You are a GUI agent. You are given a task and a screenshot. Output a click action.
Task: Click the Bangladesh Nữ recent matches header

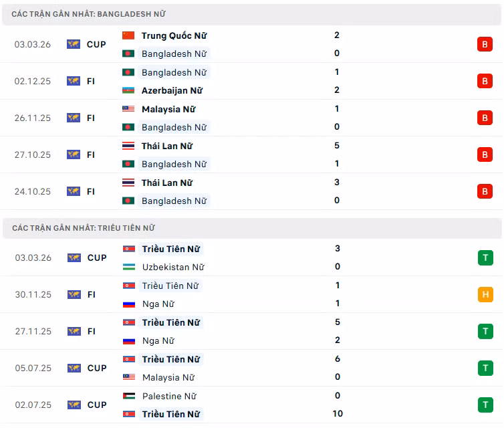89,14
